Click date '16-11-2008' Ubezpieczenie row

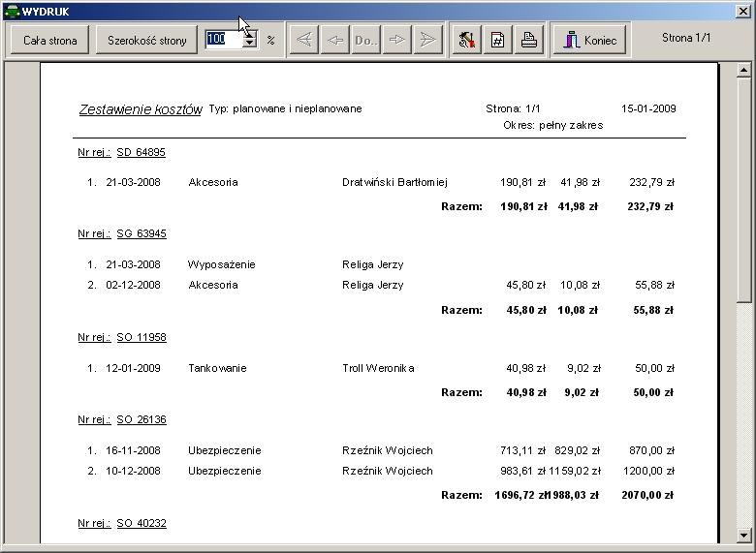coord(133,450)
